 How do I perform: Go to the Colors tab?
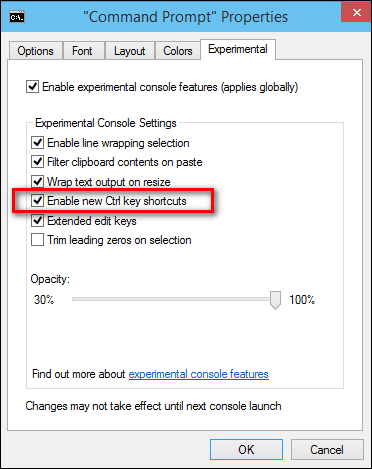pos(178,51)
